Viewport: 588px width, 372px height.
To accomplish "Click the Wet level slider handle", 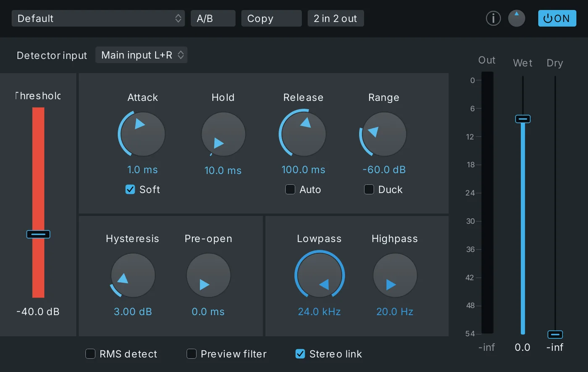I will pyautogui.click(x=523, y=119).
